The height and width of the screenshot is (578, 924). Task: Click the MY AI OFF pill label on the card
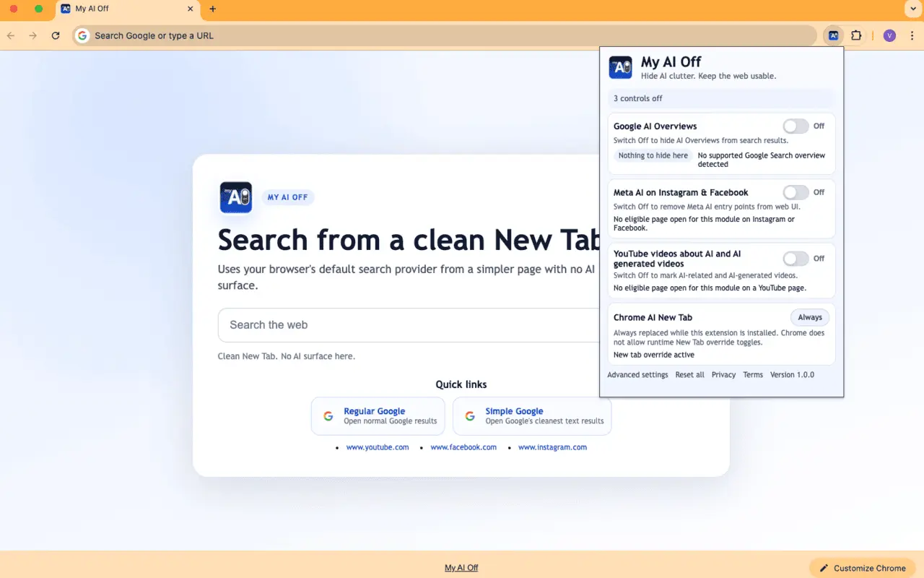[x=287, y=197]
